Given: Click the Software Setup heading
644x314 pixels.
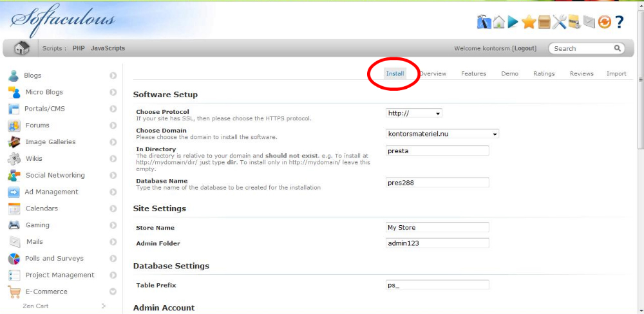Looking at the screenshot, I should (165, 95).
